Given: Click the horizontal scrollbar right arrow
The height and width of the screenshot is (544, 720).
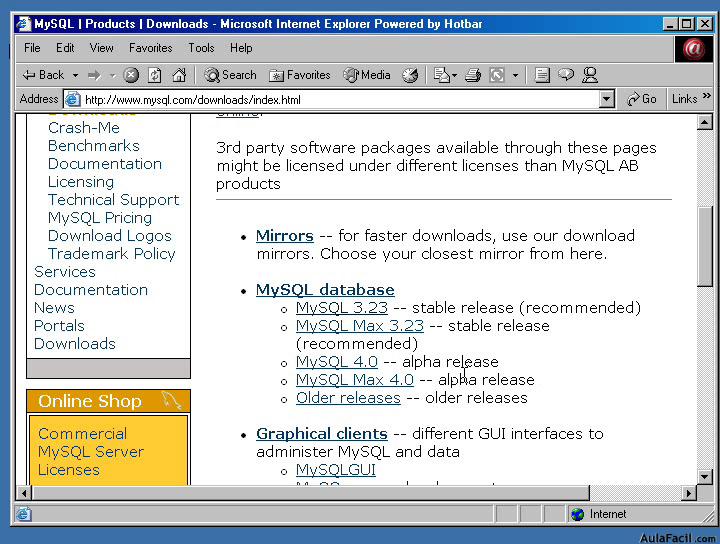Looking at the screenshot, I should 688,493.
